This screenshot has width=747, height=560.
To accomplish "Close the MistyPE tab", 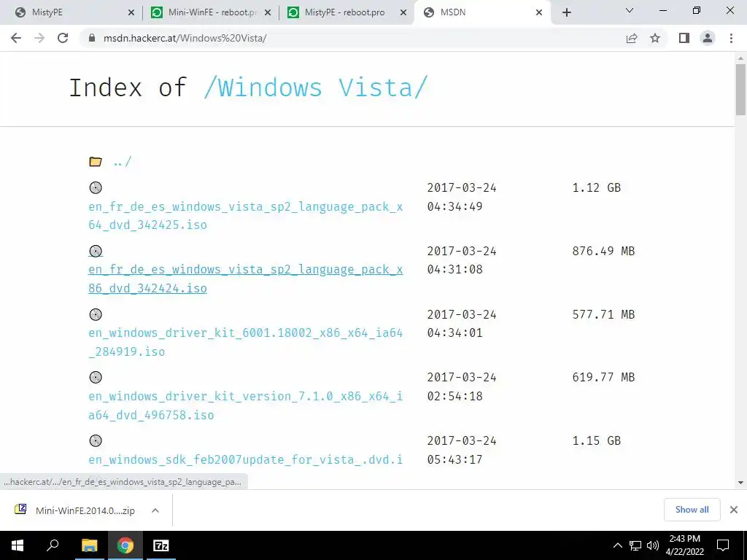I will [x=131, y=13].
